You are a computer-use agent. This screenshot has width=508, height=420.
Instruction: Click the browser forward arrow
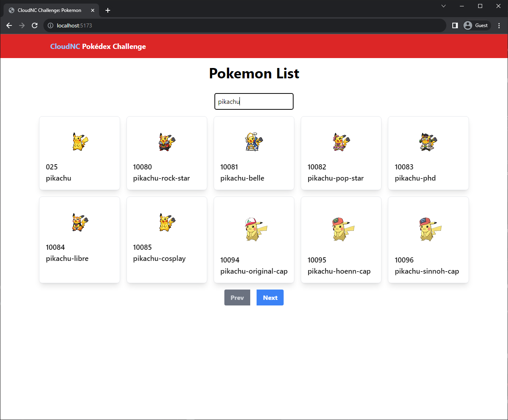point(22,25)
